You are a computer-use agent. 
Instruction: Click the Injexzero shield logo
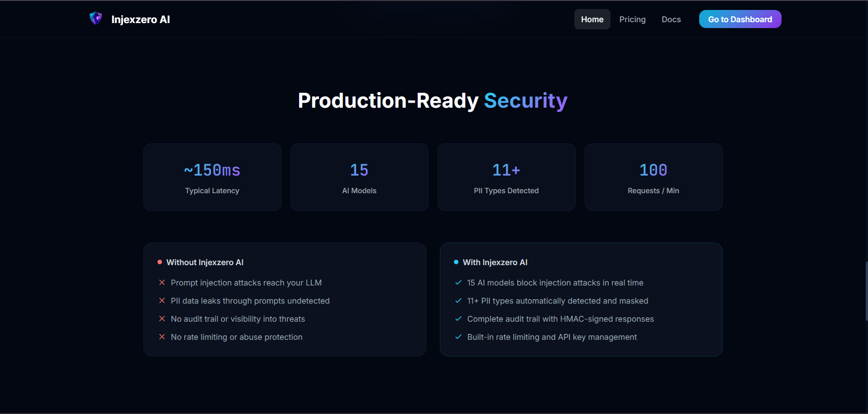(x=95, y=18)
